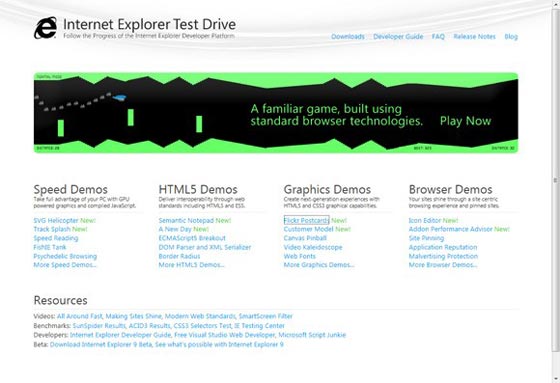The width and height of the screenshot is (560, 383).
Task: Open the Developer Guide header link
Action: click(x=398, y=36)
